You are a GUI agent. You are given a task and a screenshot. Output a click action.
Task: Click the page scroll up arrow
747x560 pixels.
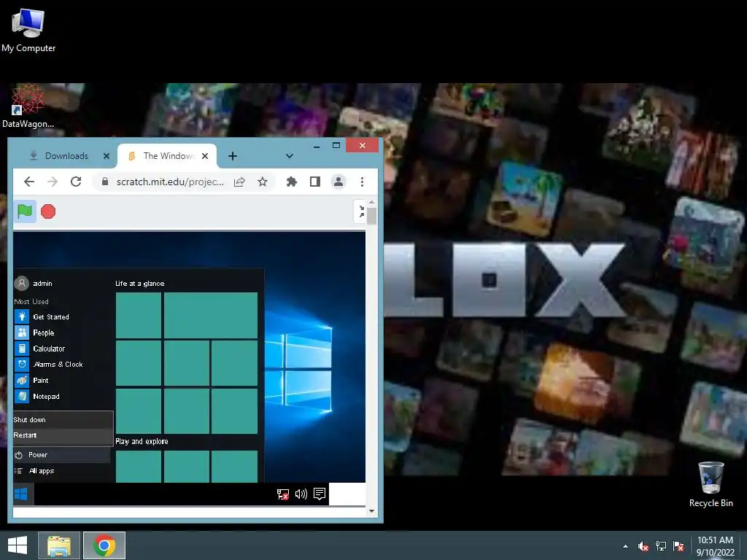tap(371, 203)
